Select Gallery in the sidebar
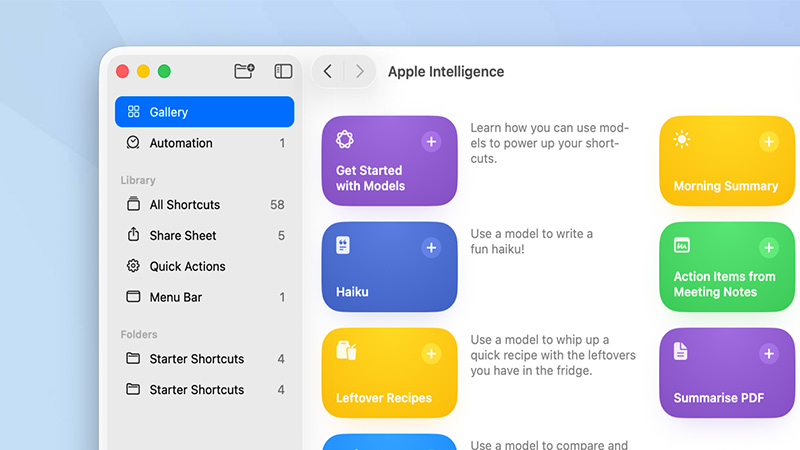800x450 pixels. pyautogui.click(x=205, y=112)
